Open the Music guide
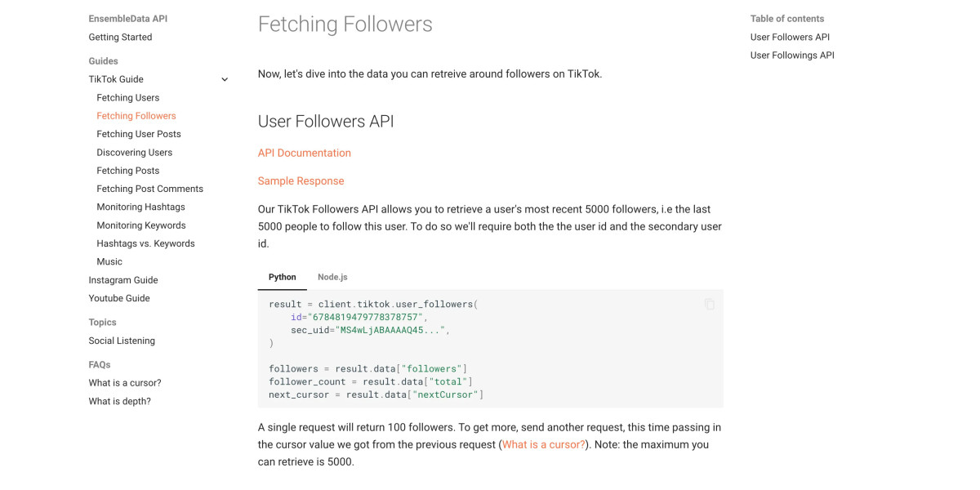980x490 pixels. pos(109,261)
